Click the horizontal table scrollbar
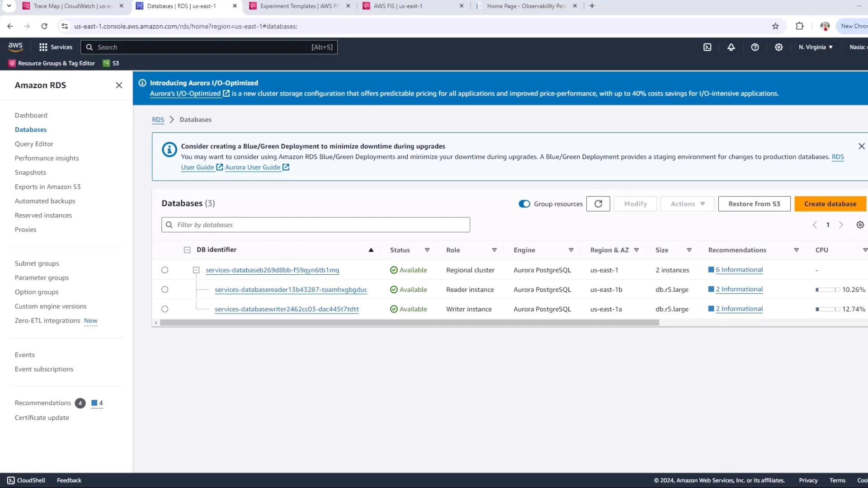The height and width of the screenshot is (488, 868). [409, 323]
